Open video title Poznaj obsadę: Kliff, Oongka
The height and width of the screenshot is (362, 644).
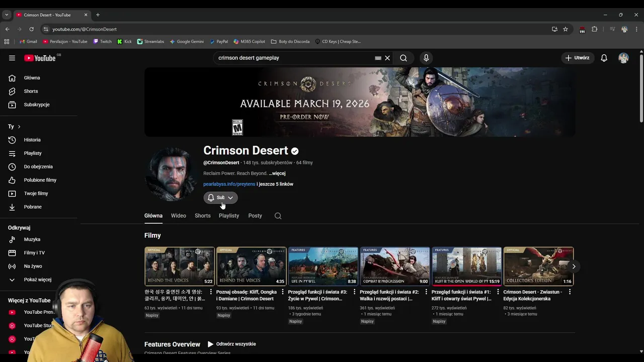point(247,295)
